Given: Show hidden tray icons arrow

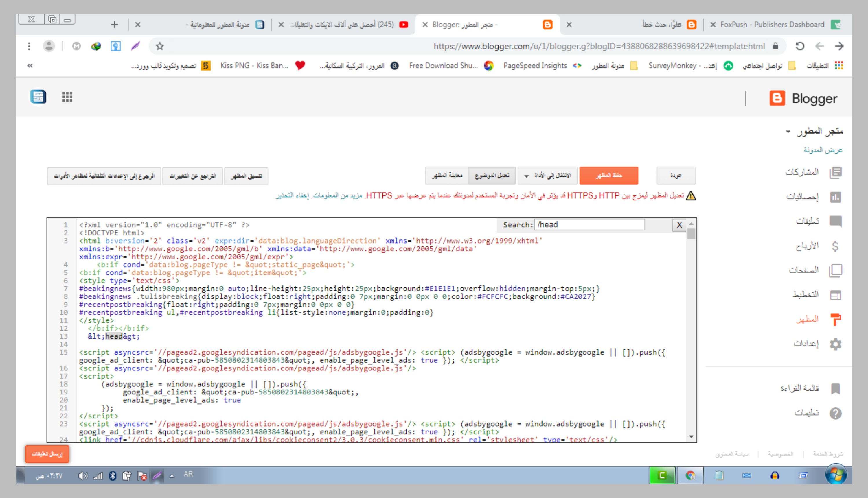Looking at the screenshot, I should (x=172, y=476).
